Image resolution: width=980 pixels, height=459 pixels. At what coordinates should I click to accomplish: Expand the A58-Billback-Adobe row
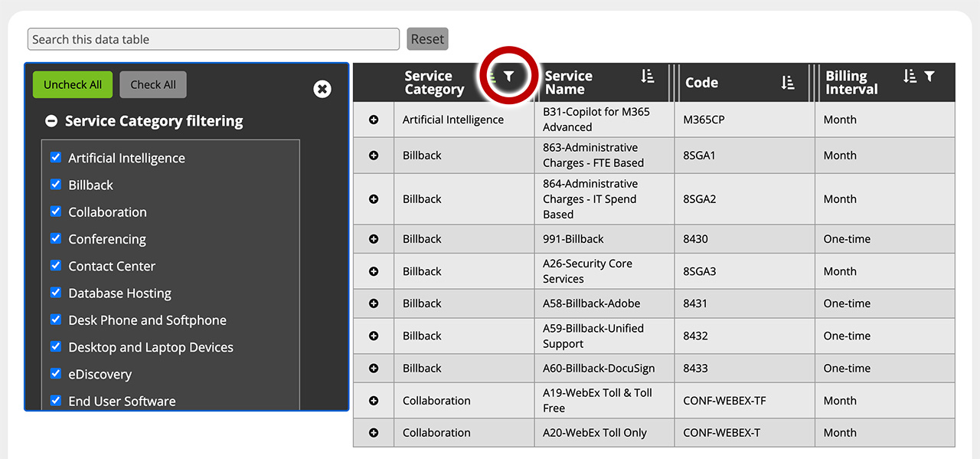pos(373,303)
